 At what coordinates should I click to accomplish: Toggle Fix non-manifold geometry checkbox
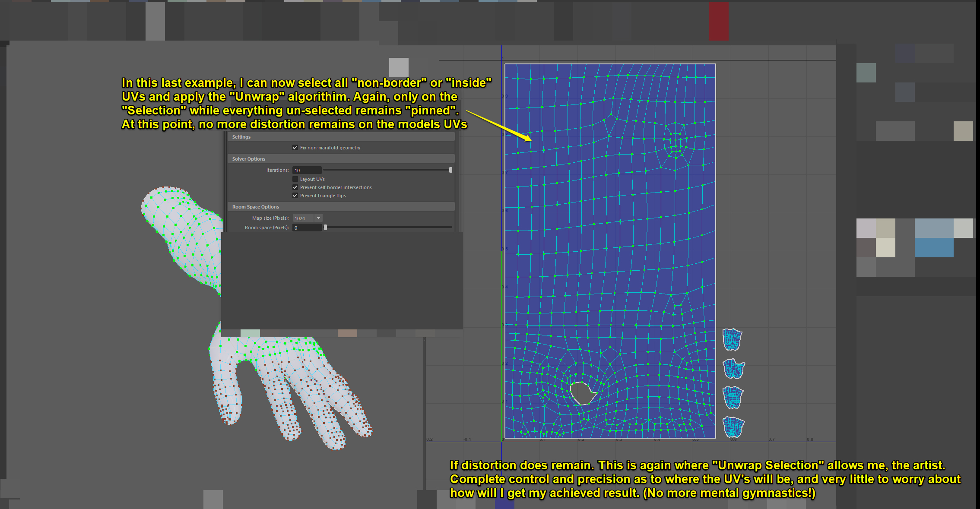point(295,148)
